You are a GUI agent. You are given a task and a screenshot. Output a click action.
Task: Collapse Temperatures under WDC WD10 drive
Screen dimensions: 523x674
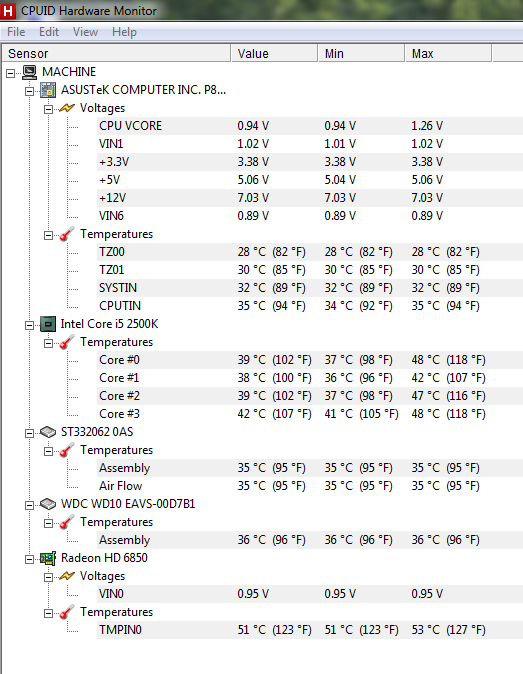(x=48, y=524)
